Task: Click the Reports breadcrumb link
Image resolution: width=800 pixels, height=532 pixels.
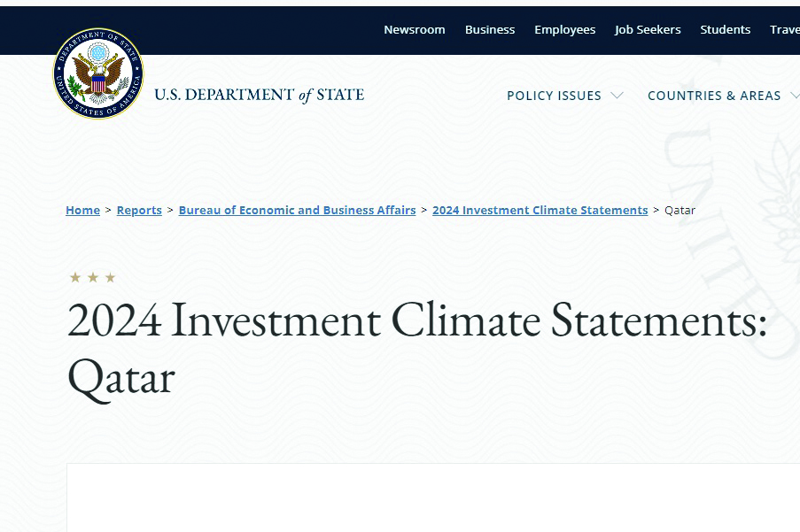Action: click(139, 210)
